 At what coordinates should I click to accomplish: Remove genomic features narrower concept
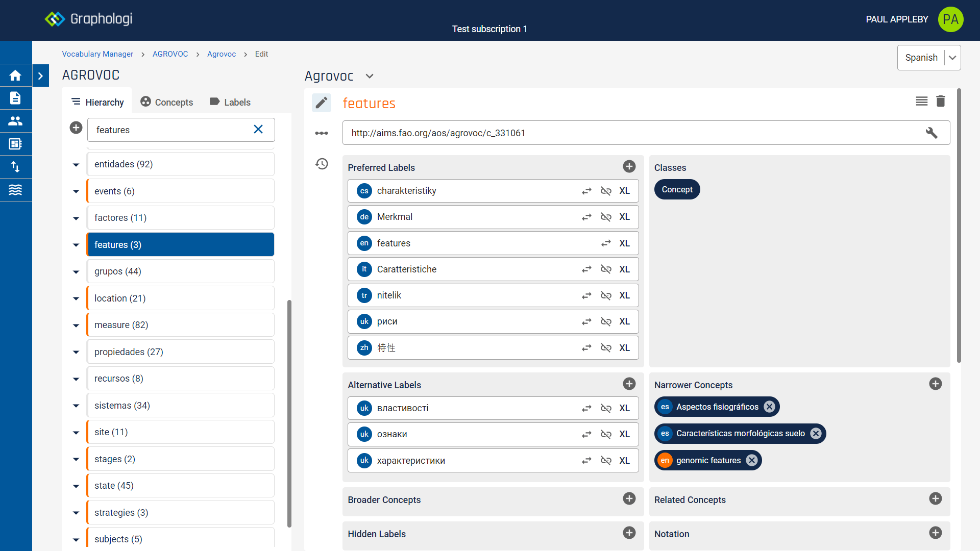pos(752,460)
